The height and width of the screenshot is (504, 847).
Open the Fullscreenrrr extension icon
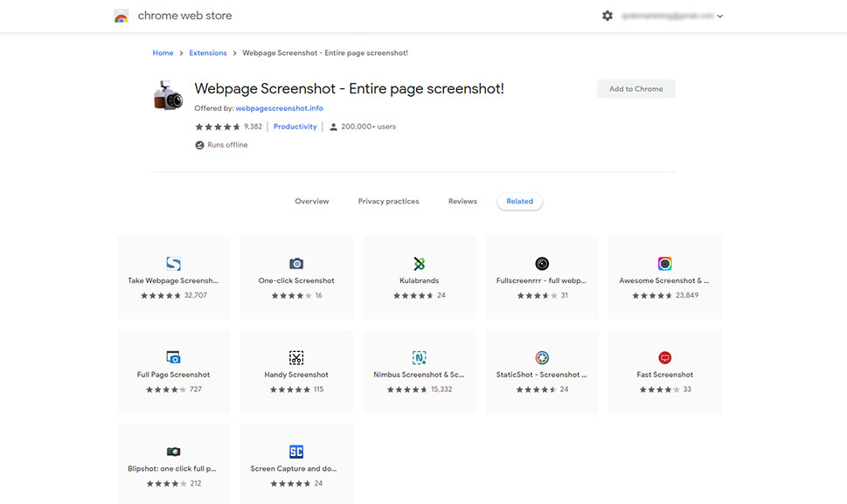542,263
